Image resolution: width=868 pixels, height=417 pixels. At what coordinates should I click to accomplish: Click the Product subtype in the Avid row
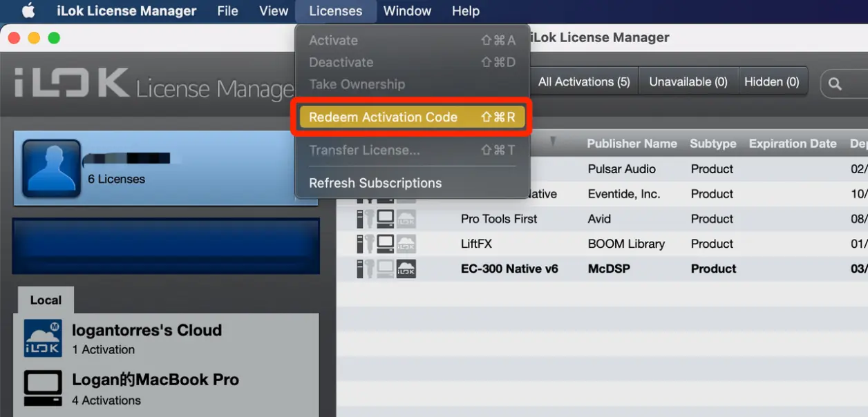[712, 219]
